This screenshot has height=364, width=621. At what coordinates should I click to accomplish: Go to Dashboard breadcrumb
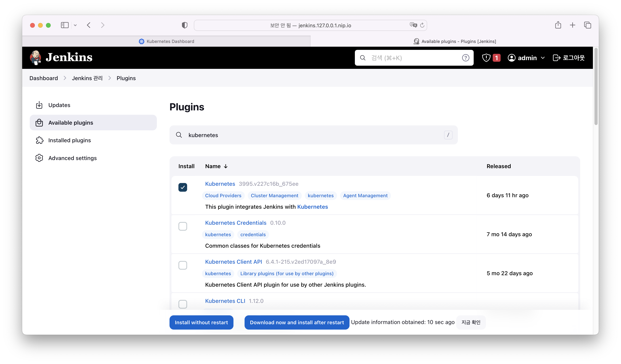44,78
